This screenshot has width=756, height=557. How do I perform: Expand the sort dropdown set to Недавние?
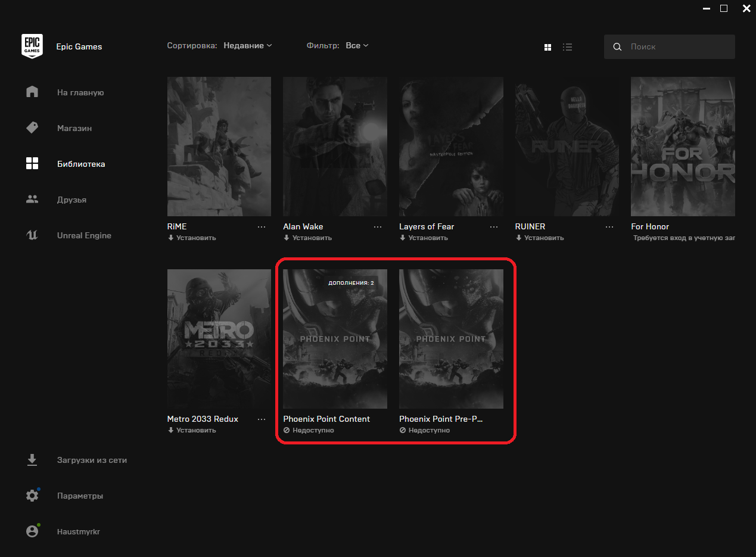pyautogui.click(x=248, y=46)
